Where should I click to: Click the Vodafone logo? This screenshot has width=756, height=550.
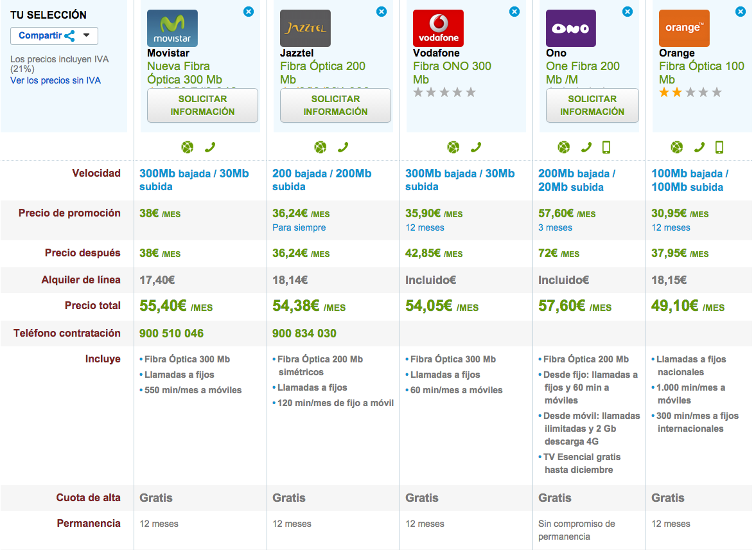point(438,28)
